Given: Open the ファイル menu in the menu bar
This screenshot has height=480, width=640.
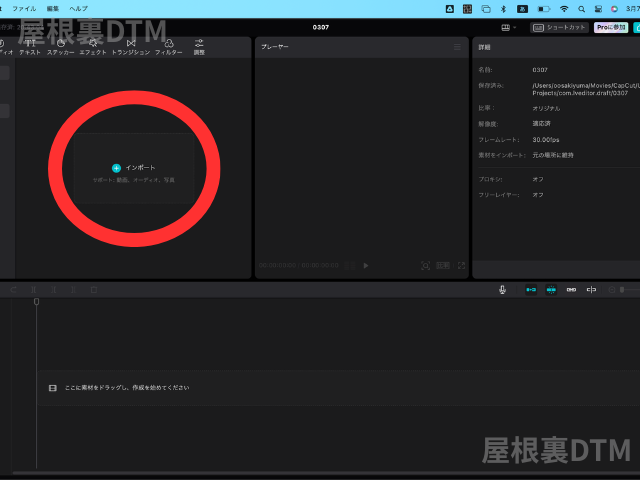Looking at the screenshot, I should pyautogui.click(x=24, y=8).
